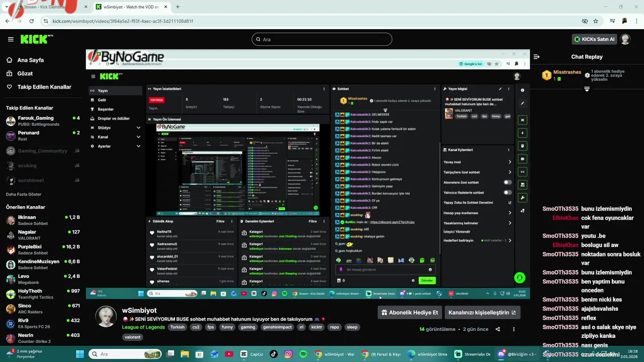The width and height of the screenshot is (644, 362).
Task: Click the KICKs Satın Al button
Action: [594, 39]
